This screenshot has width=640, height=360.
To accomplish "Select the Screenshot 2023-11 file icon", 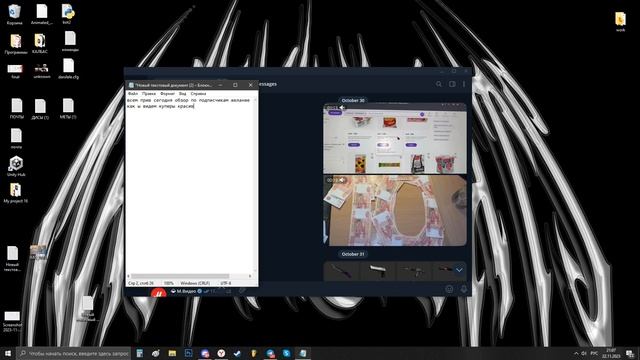I will pyautogui.click(x=12, y=321).
